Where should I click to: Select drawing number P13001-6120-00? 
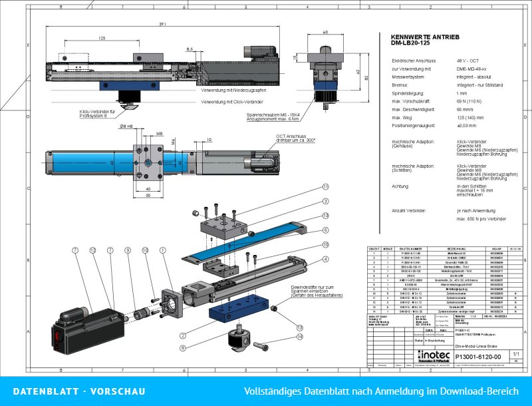(x=477, y=357)
